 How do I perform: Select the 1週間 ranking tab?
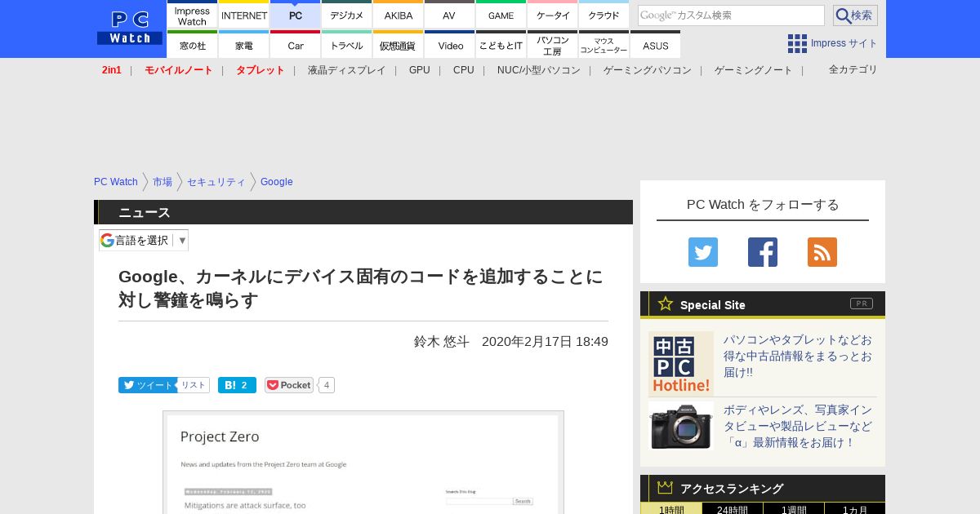[794, 508]
